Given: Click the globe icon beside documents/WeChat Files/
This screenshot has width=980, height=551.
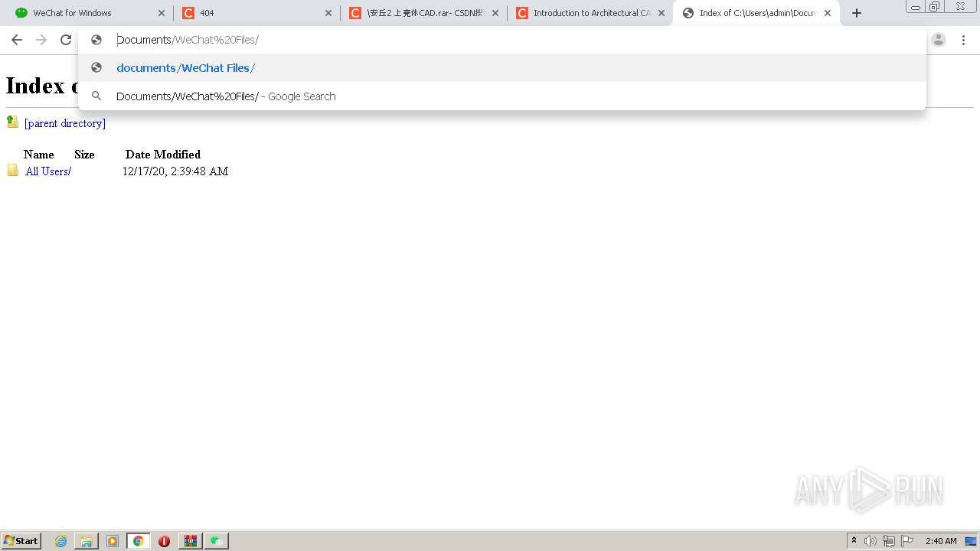Looking at the screenshot, I should (96, 68).
